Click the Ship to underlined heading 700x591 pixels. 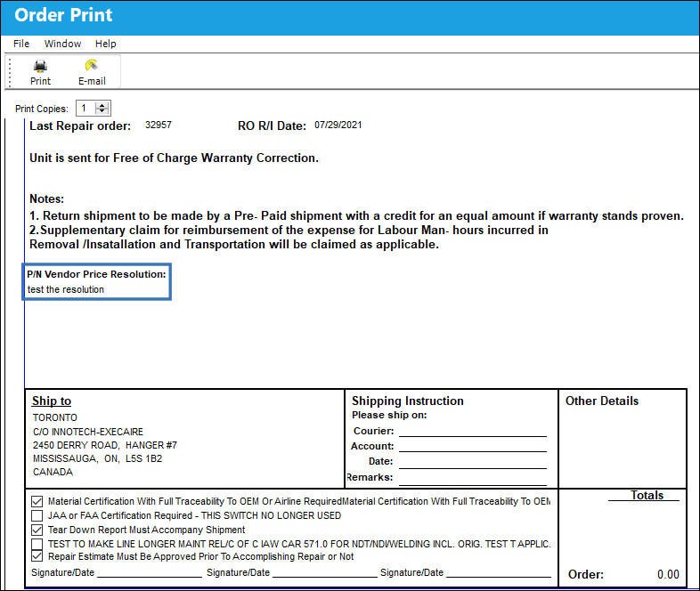point(52,401)
